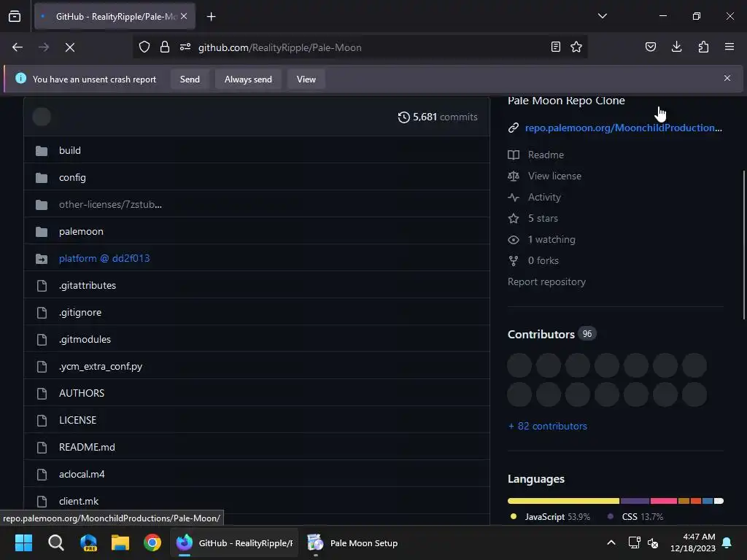The height and width of the screenshot is (560, 747).
Task: Click Report repository
Action: point(546,282)
